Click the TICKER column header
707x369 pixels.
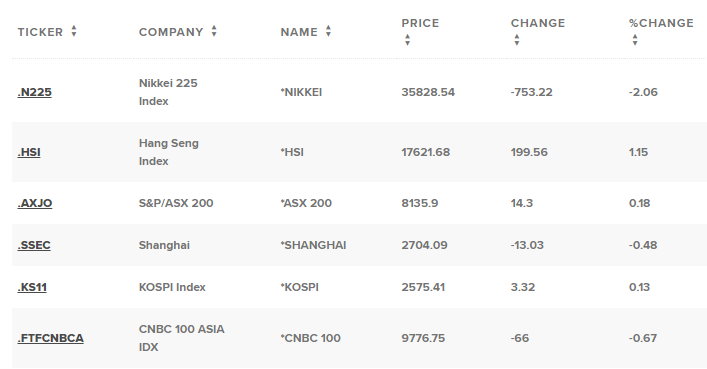40,32
